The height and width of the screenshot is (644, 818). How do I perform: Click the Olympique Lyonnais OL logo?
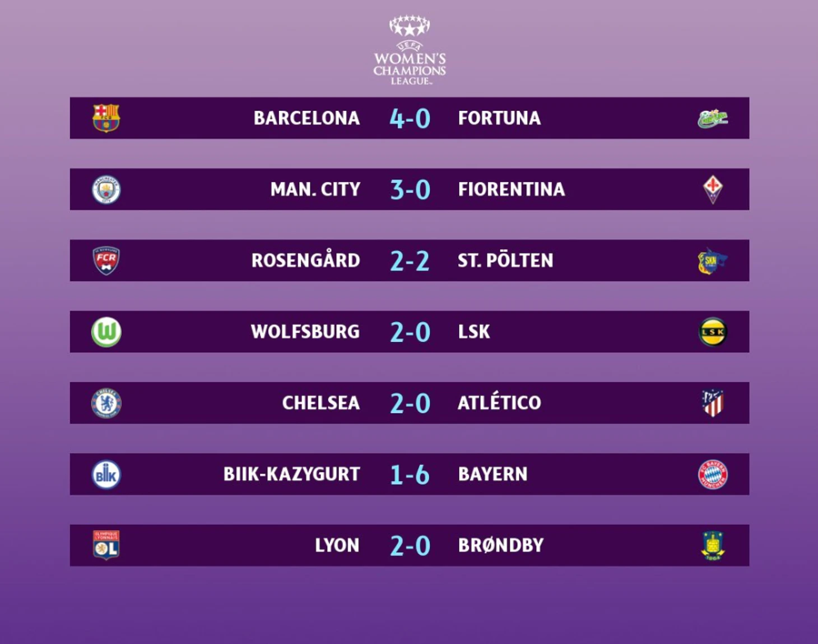(x=106, y=545)
